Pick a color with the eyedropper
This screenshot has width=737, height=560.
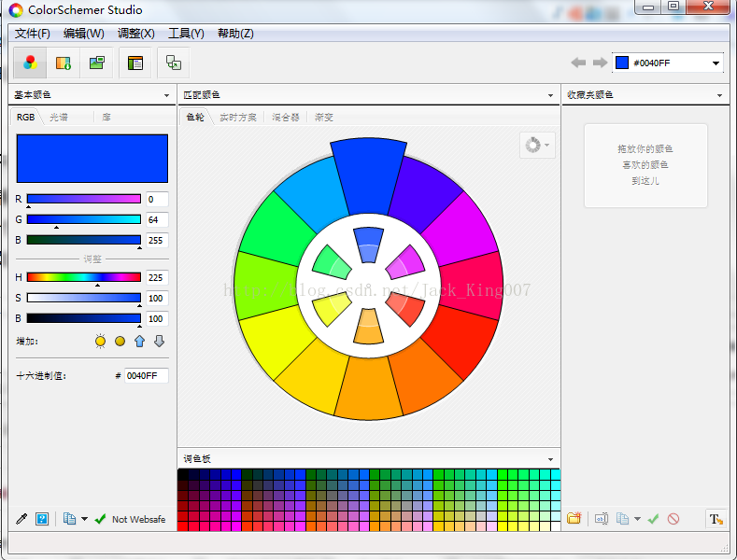point(21,519)
